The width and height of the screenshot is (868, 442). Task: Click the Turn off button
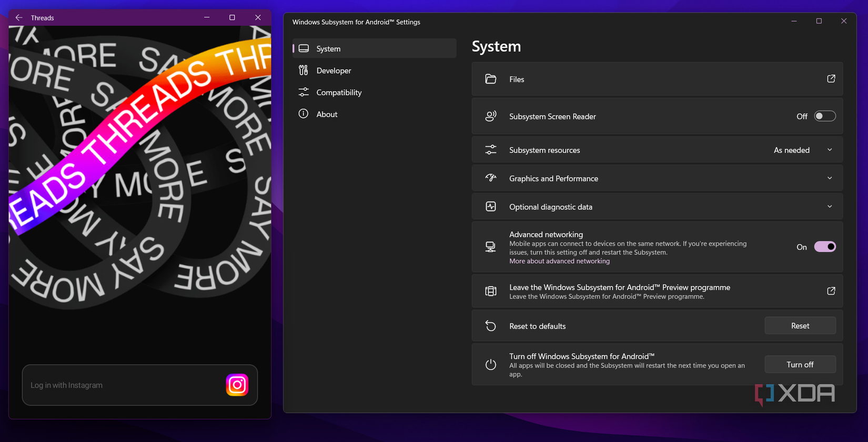[800, 364]
